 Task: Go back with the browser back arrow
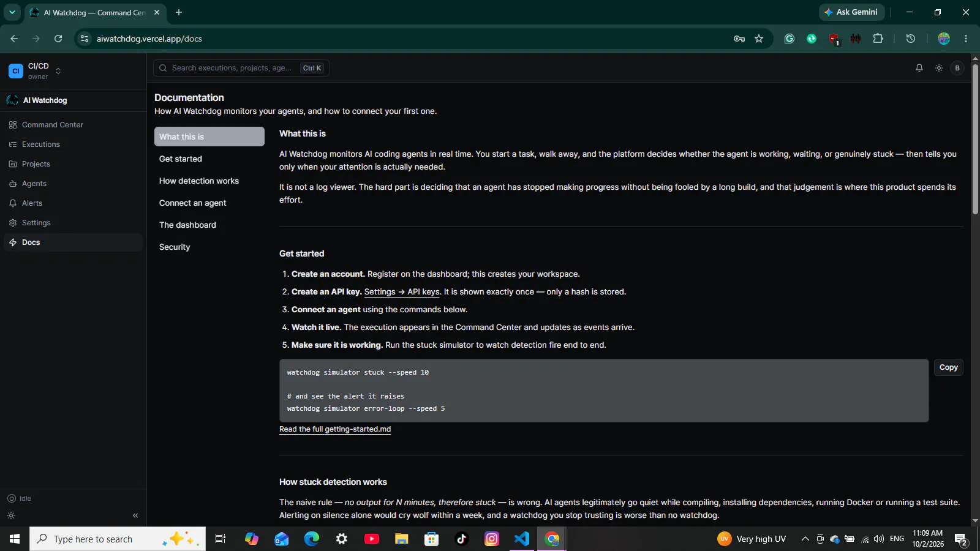click(x=14, y=39)
